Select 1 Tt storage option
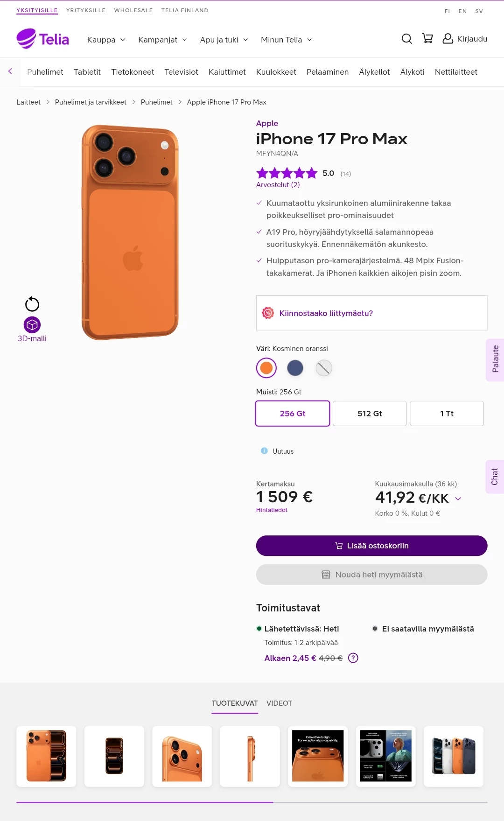Viewport: 504px width, 821px height. pos(447,414)
